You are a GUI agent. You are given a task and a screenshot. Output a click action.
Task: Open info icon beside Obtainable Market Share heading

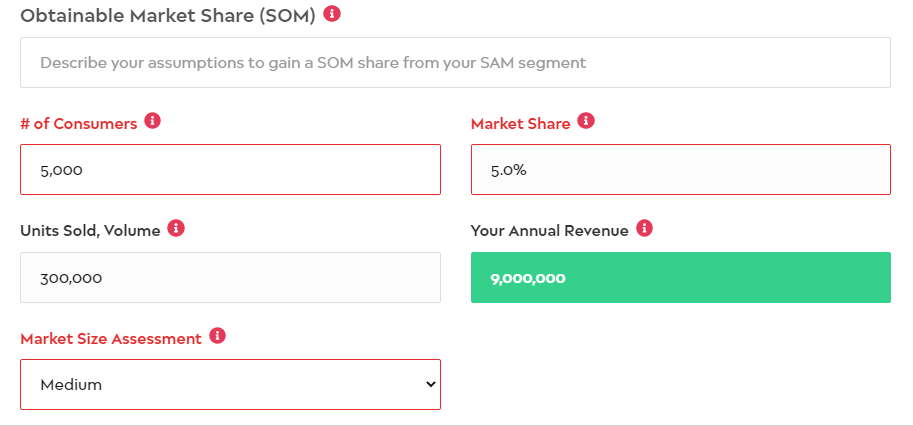(332, 13)
